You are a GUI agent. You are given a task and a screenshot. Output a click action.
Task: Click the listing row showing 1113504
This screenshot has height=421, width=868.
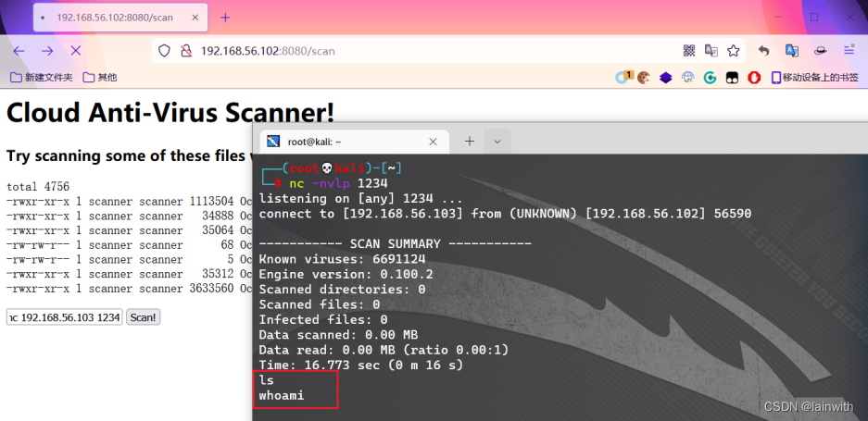[129, 202]
